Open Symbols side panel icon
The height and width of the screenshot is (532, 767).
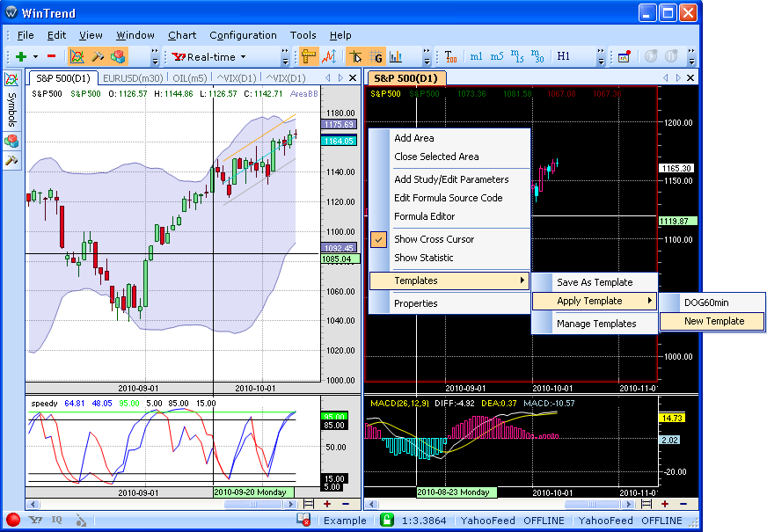pyautogui.click(x=11, y=79)
